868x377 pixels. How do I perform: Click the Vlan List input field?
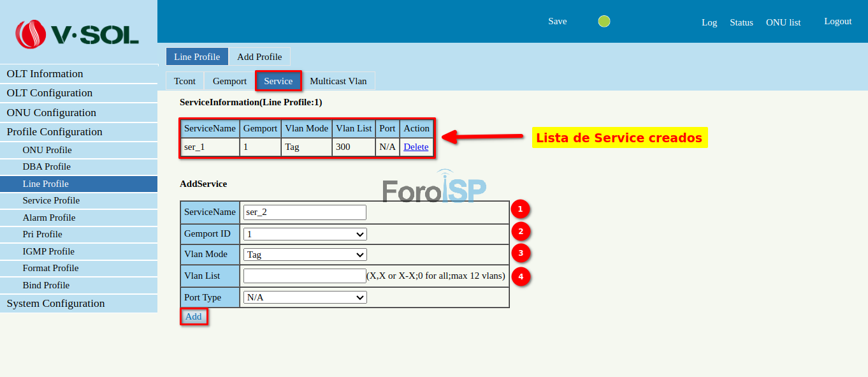304,275
